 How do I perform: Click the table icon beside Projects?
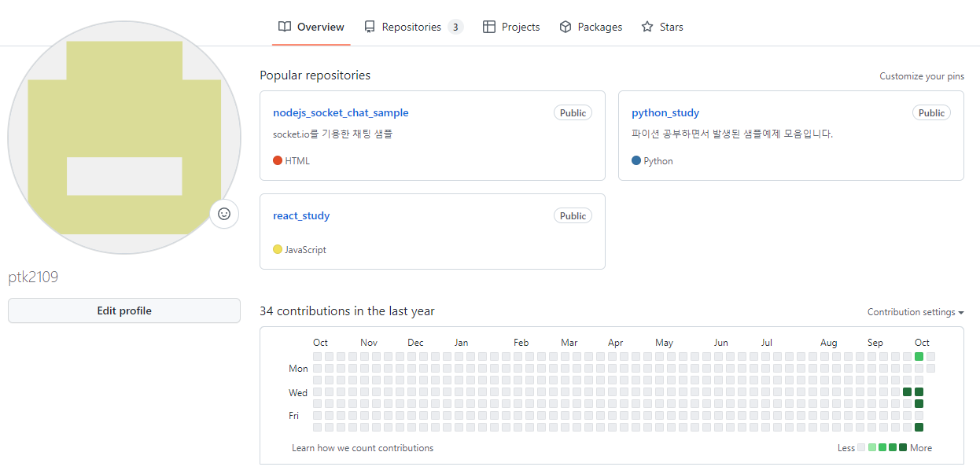(489, 27)
